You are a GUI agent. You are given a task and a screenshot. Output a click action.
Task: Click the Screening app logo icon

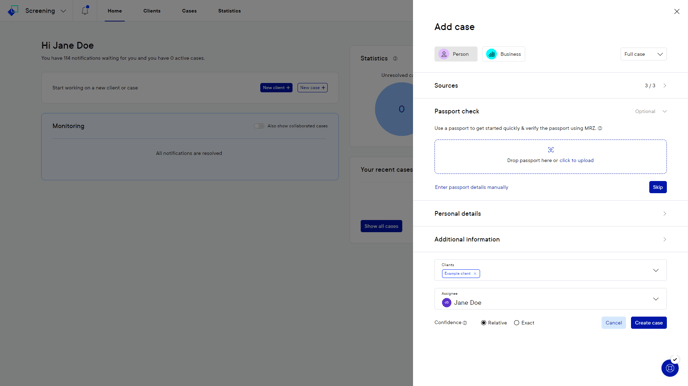click(13, 11)
